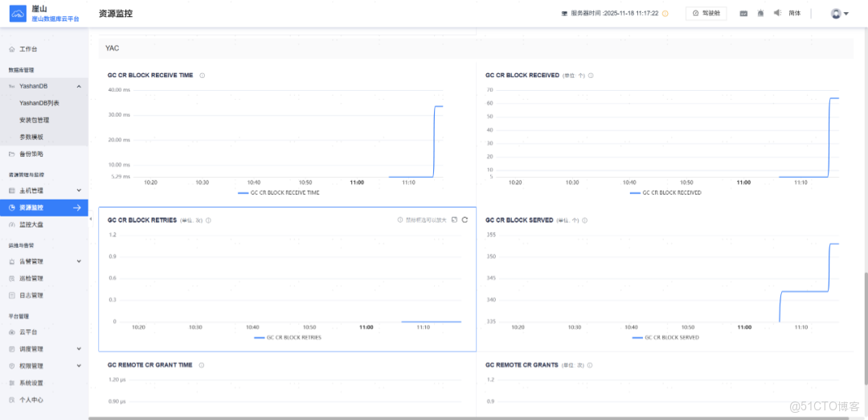
Task: Click info icon beside GC CR BLOCK RECEIVE TIME
Action: coord(202,76)
